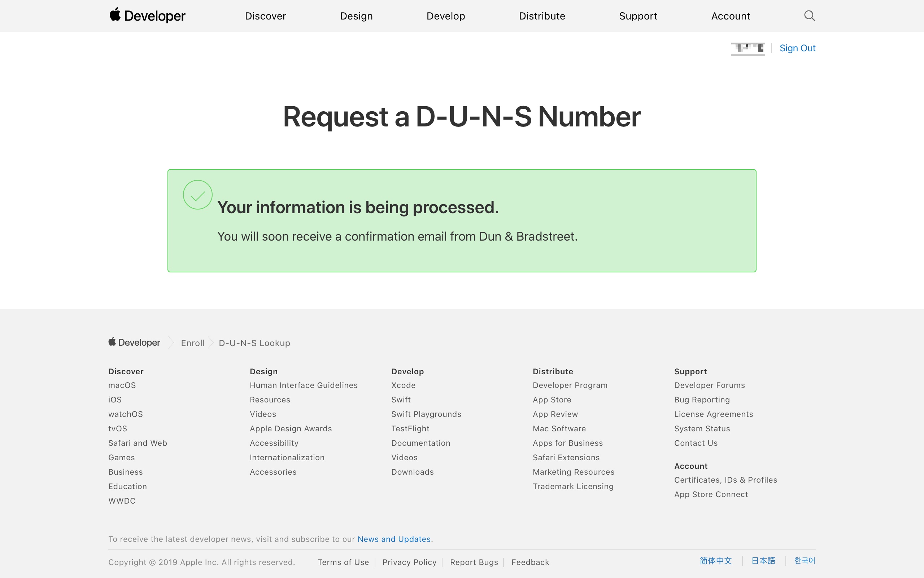Open the Support menu in top navigation
The image size is (924, 578).
638,16
